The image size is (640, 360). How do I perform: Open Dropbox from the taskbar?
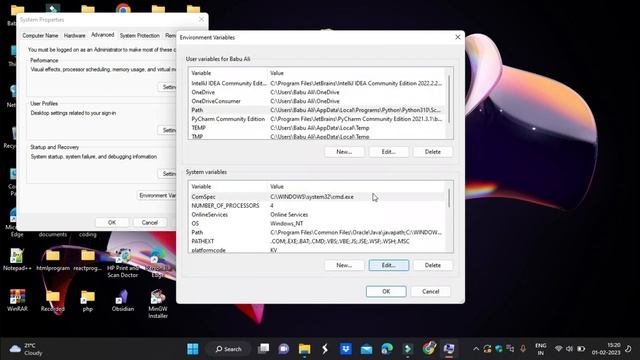(x=346, y=349)
